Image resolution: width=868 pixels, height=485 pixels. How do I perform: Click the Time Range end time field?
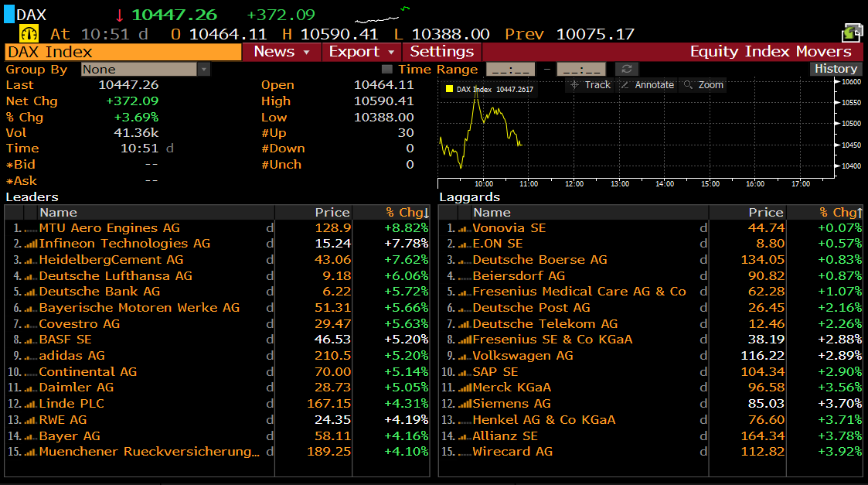point(581,70)
